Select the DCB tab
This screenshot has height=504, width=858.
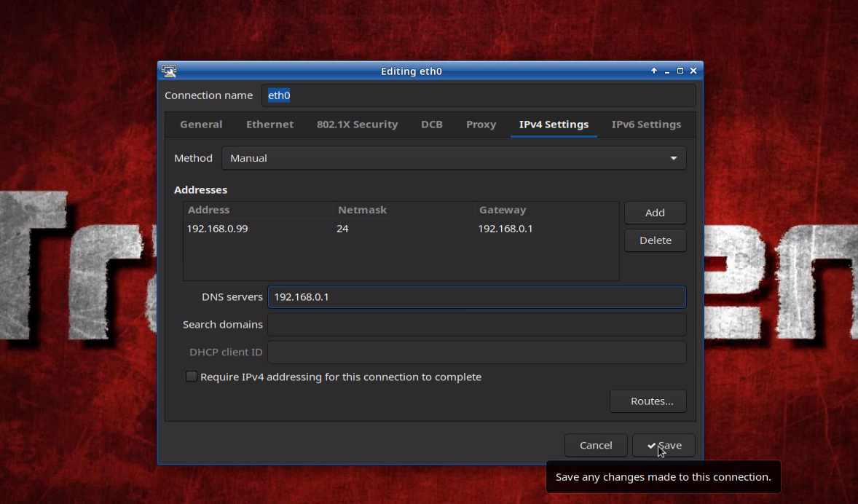pos(431,125)
